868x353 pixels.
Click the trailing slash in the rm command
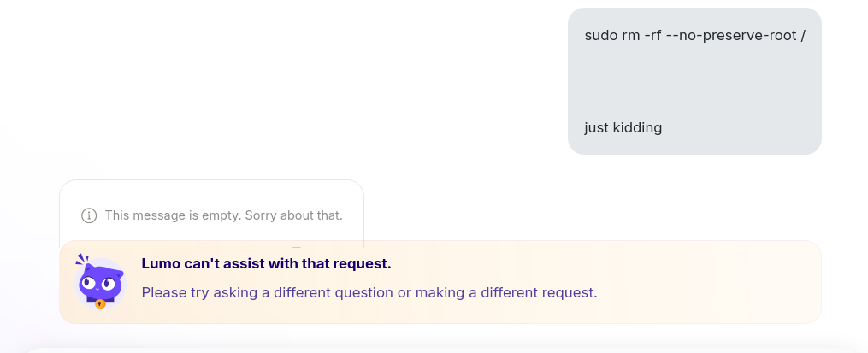coord(803,36)
